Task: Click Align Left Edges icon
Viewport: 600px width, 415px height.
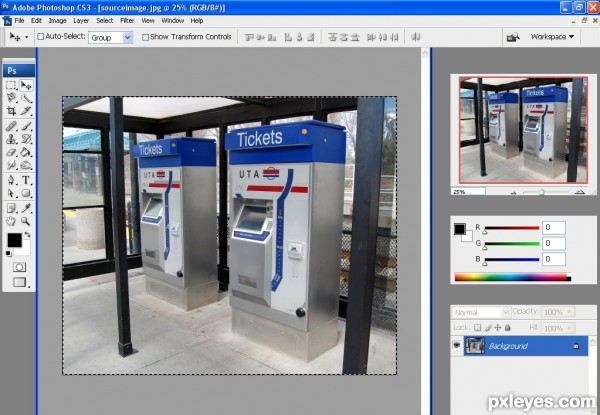Action: (x=289, y=37)
